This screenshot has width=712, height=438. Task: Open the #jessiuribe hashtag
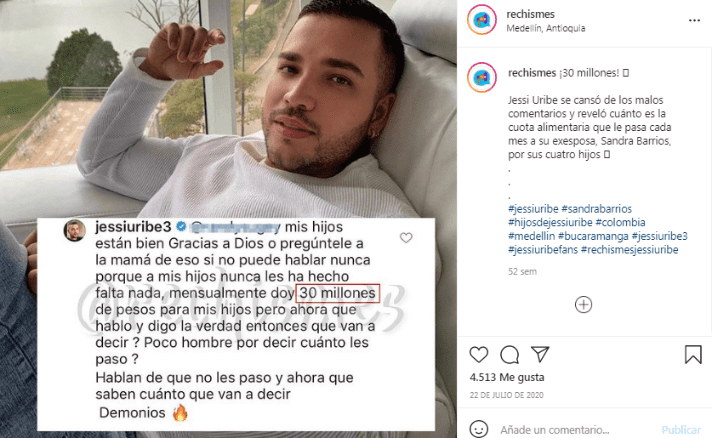pos(533,209)
